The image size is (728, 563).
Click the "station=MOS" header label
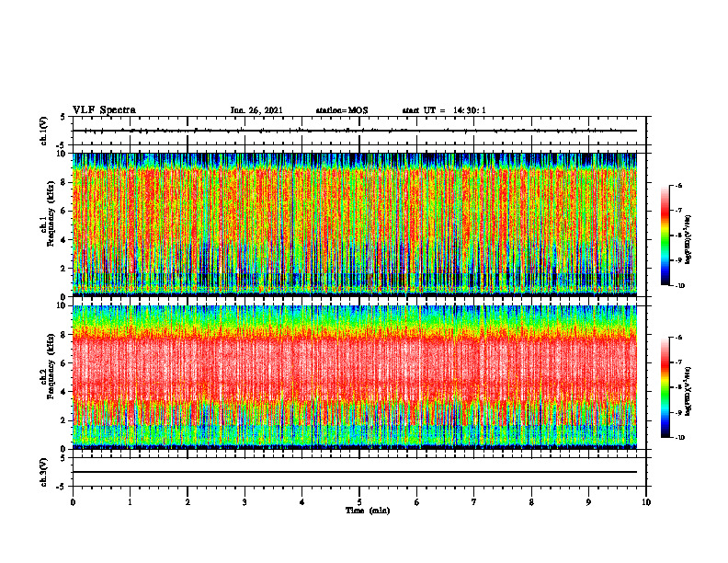pyautogui.click(x=342, y=110)
